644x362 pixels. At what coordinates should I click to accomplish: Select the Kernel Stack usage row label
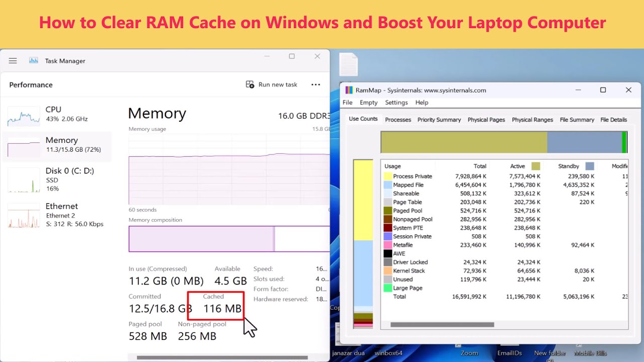pyautogui.click(x=409, y=270)
